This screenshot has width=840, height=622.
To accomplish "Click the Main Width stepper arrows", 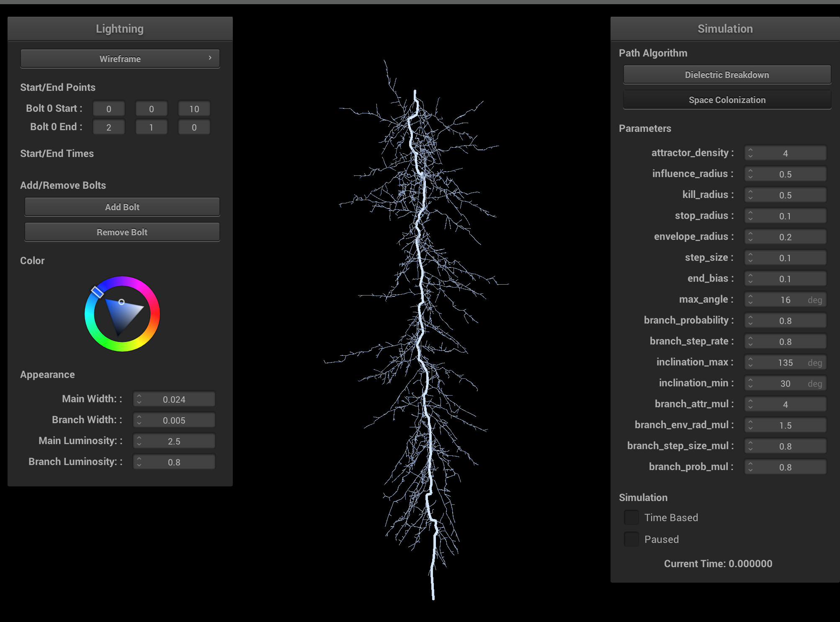I will pos(139,399).
